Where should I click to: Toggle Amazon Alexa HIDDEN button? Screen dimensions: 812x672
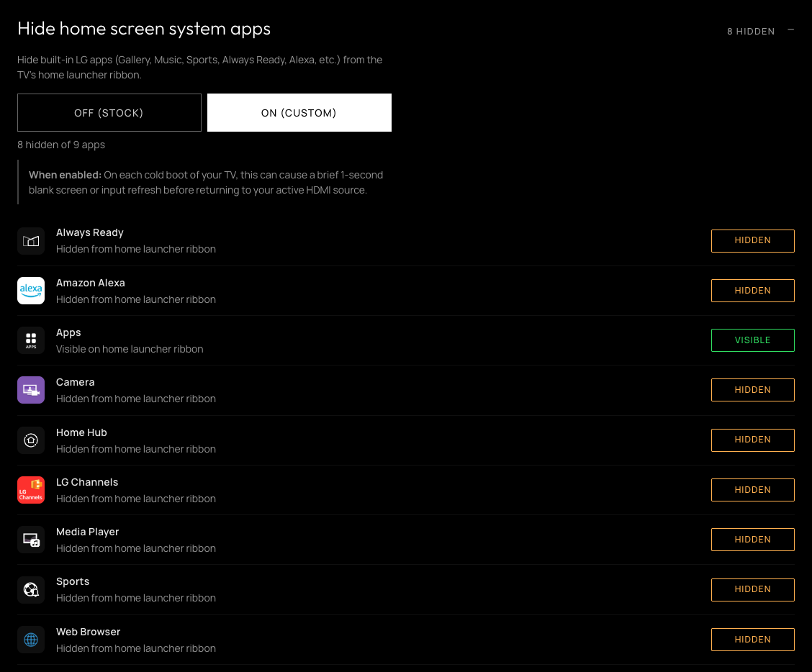tap(752, 291)
